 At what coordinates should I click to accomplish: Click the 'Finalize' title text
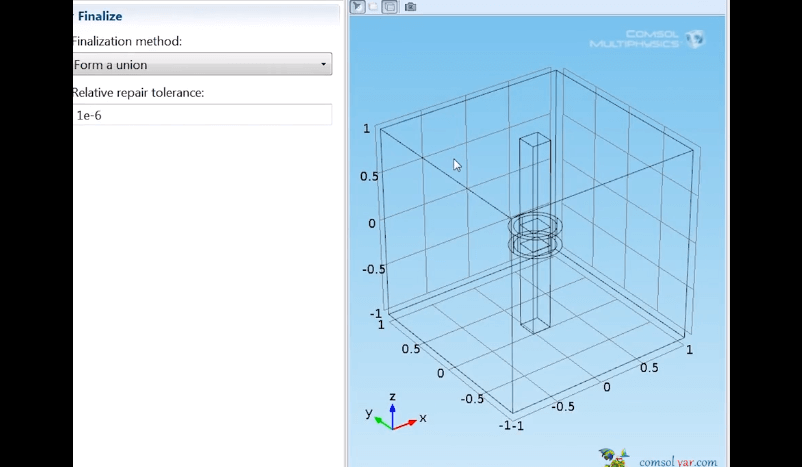(x=100, y=16)
